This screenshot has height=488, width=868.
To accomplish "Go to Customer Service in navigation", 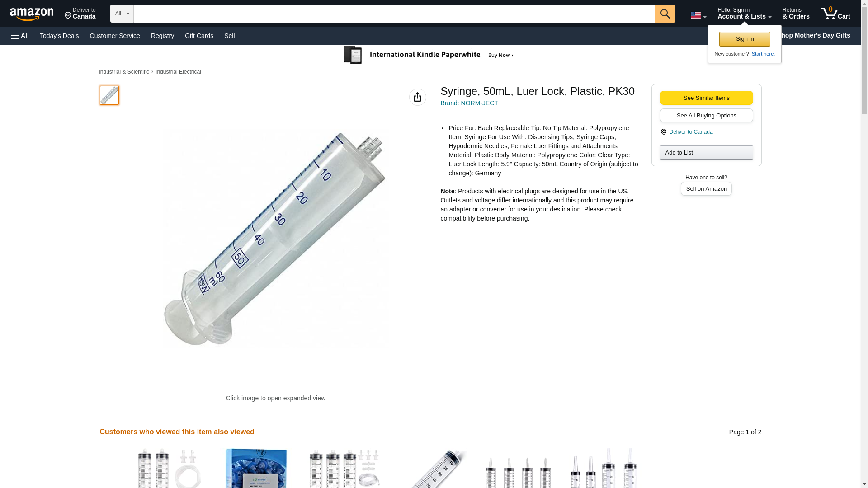I will pyautogui.click(x=115, y=36).
